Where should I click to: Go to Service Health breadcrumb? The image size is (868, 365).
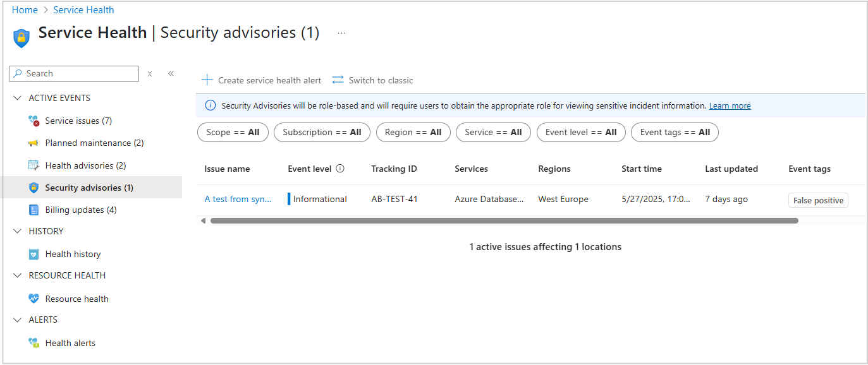coord(83,10)
